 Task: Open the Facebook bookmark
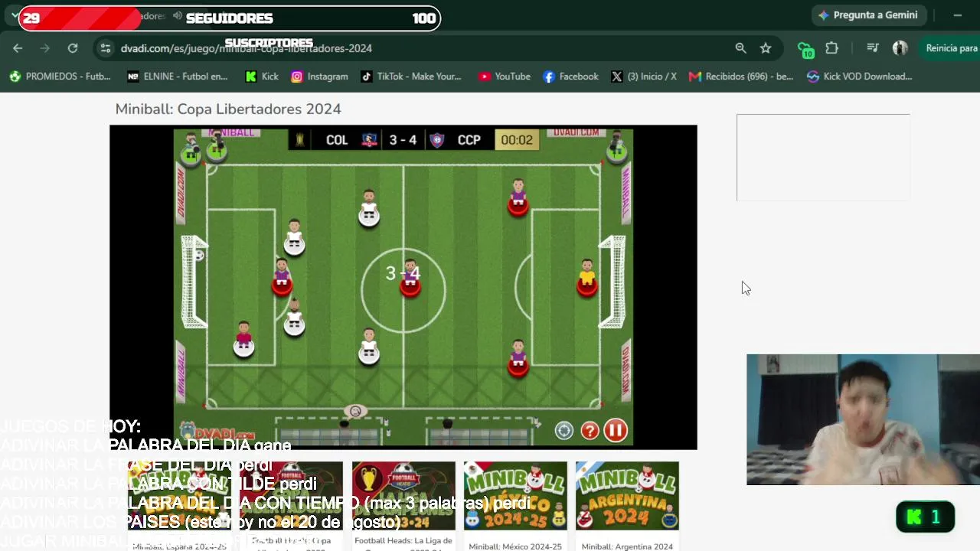coord(570,77)
